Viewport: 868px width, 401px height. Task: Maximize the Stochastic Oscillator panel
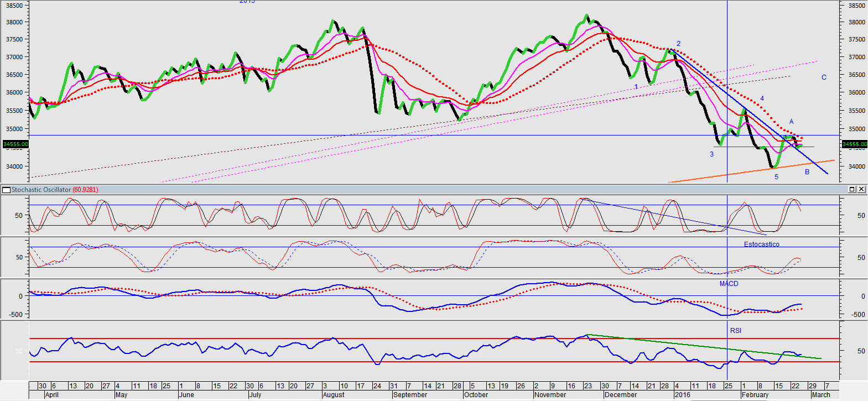[x=852, y=189]
